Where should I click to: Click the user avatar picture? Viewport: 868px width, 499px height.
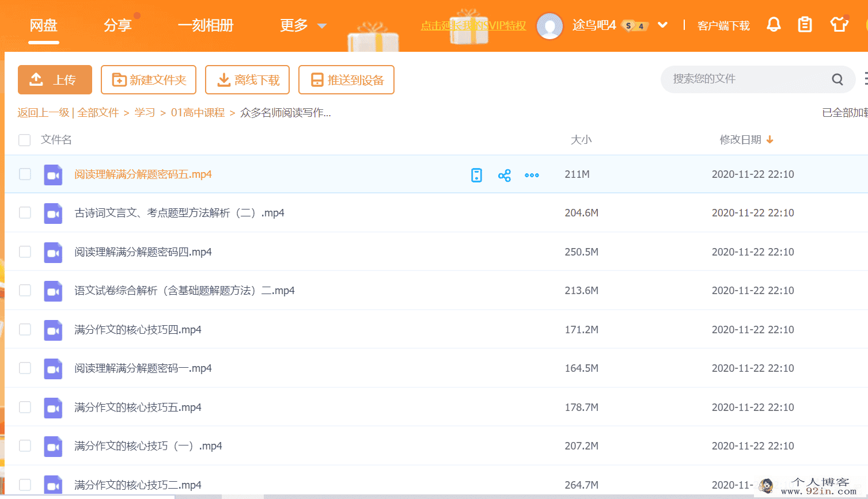pyautogui.click(x=549, y=26)
